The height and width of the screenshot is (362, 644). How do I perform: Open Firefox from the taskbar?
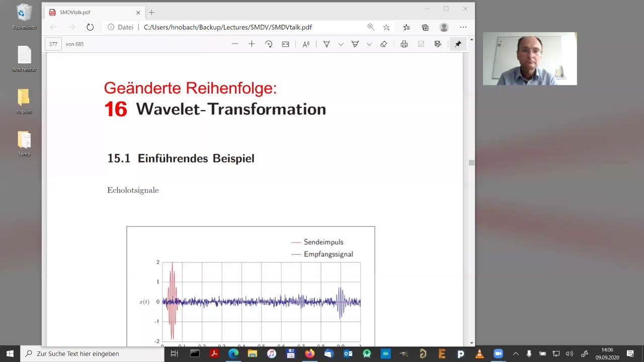click(309, 353)
